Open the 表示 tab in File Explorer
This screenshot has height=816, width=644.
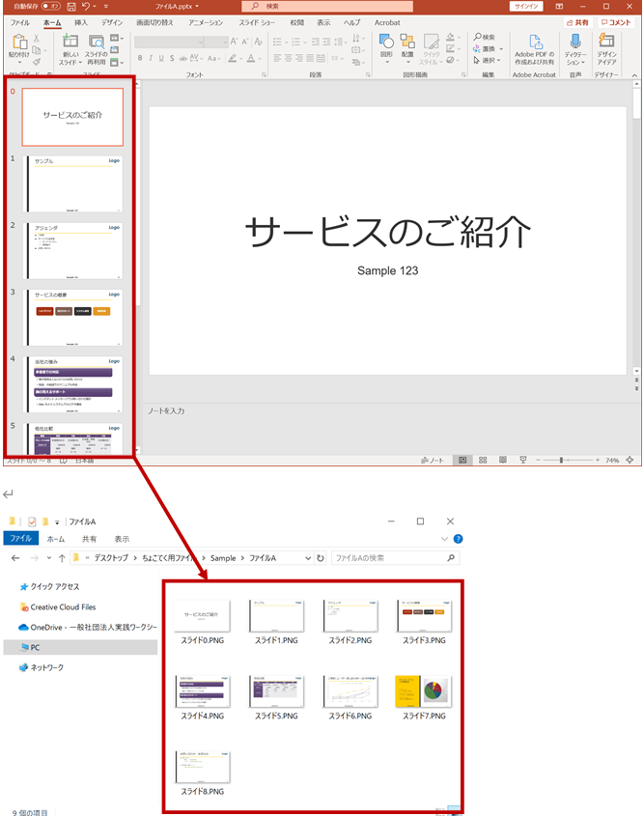coord(122,539)
